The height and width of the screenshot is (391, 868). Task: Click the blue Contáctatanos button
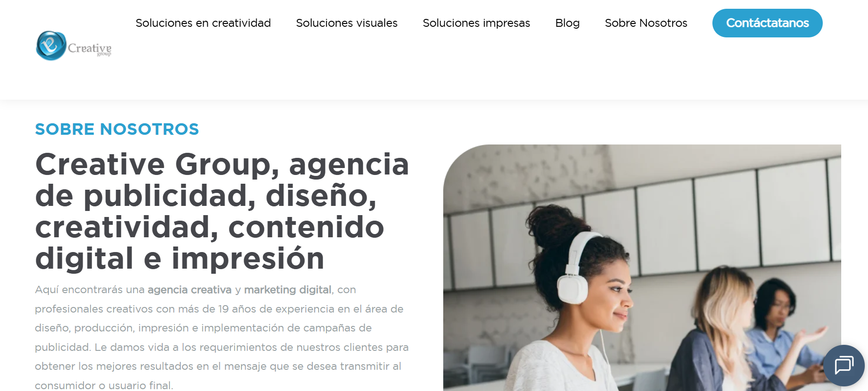767,23
